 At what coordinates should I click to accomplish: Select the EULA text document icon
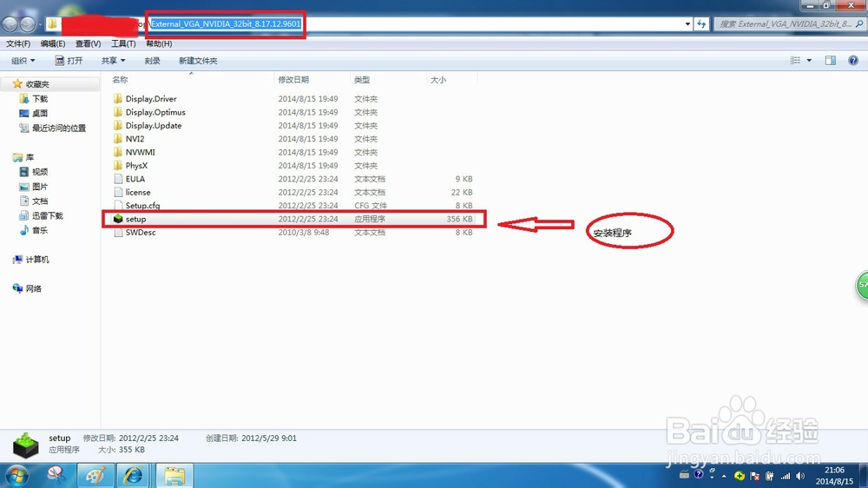tap(117, 178)
